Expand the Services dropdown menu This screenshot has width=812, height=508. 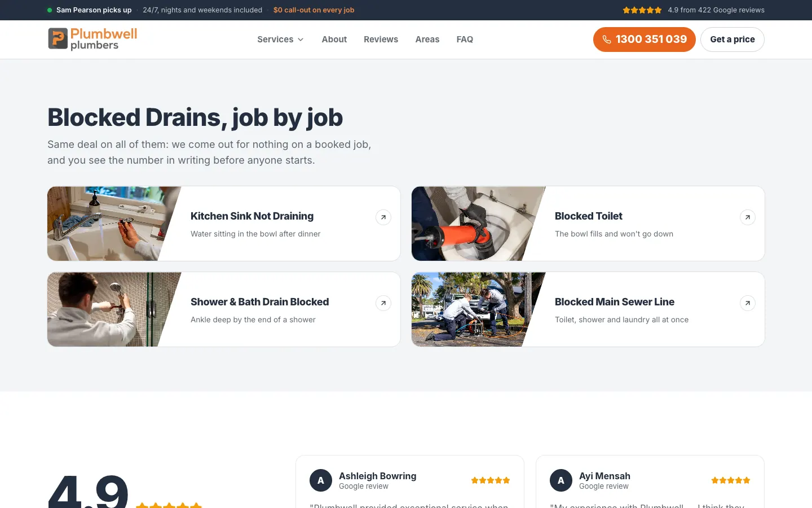(280, 40)
